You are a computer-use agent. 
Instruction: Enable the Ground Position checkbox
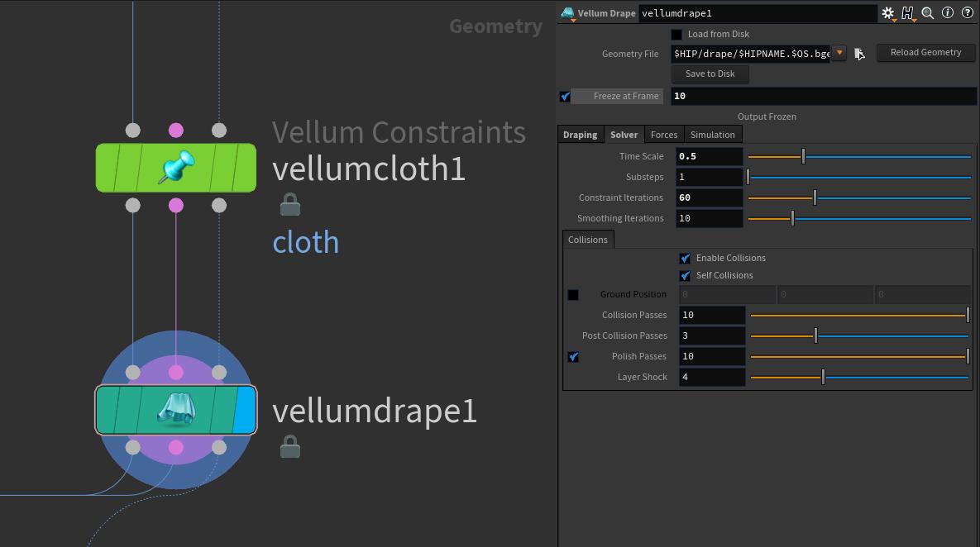[x=573, y=295]
